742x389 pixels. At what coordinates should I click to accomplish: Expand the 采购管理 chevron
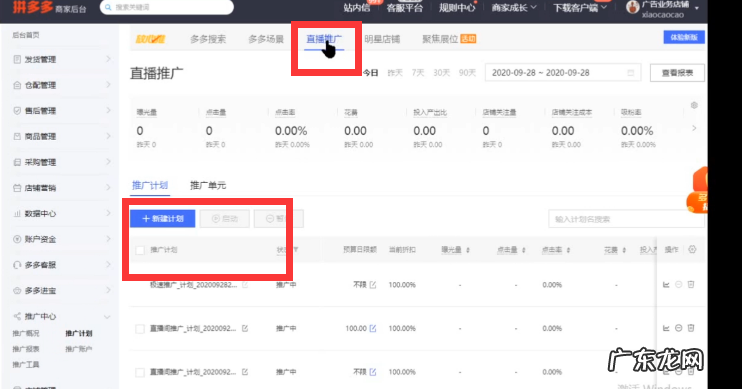[x=108, y=162]
